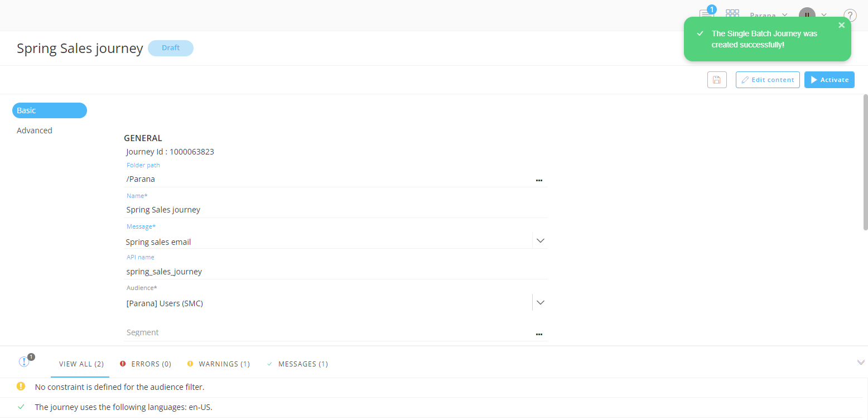Click the user avatar icon

[807, 15]
